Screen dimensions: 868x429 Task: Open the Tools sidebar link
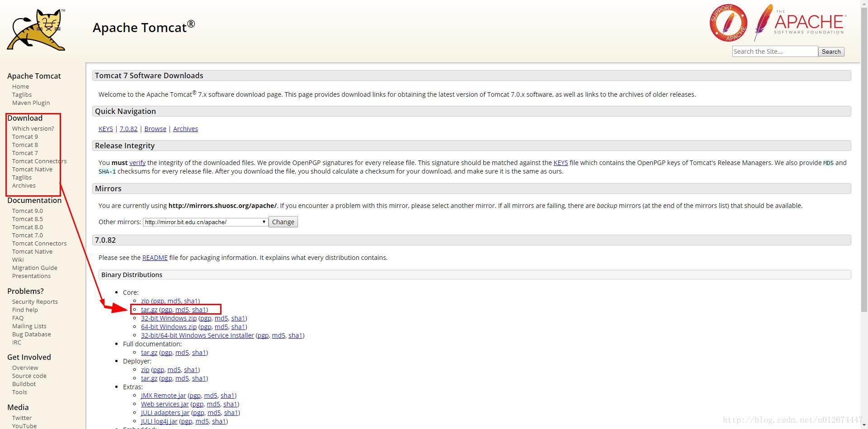click(x=19, y=392)
